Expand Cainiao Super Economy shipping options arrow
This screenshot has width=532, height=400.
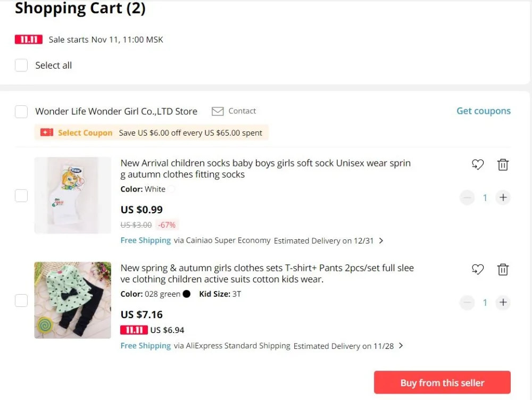381,240
